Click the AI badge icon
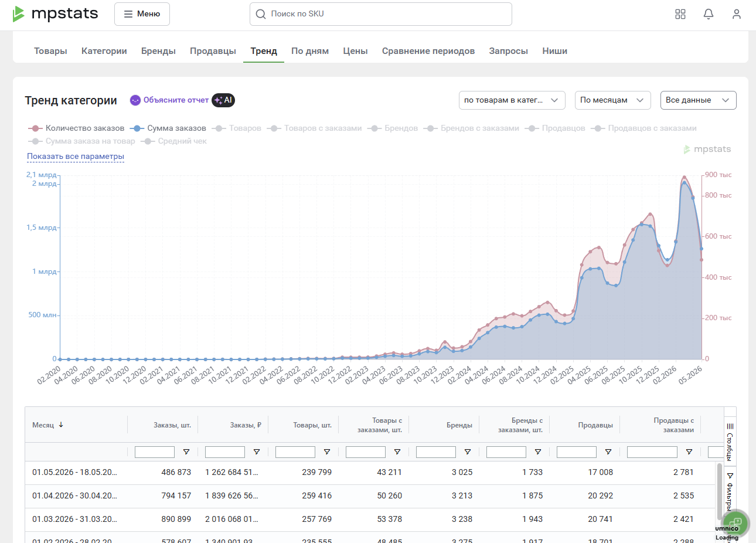Screen dimensions: 756x543 click(x=223, y=100)
